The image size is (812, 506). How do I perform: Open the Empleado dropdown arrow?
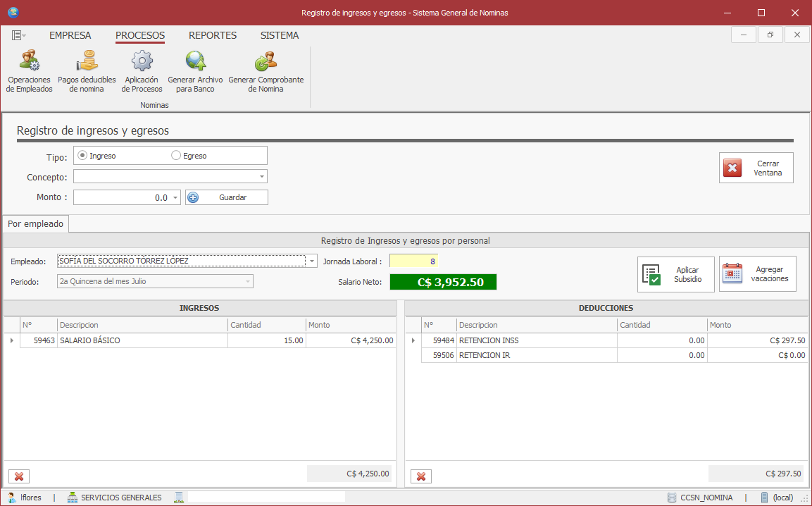coord(312,261)
